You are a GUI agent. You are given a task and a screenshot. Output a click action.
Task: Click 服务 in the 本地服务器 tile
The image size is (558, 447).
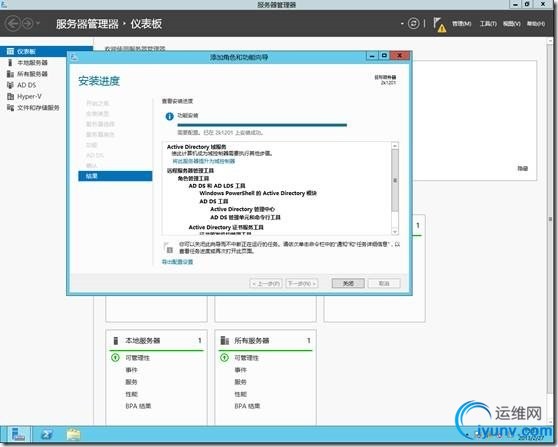point(131,382)
